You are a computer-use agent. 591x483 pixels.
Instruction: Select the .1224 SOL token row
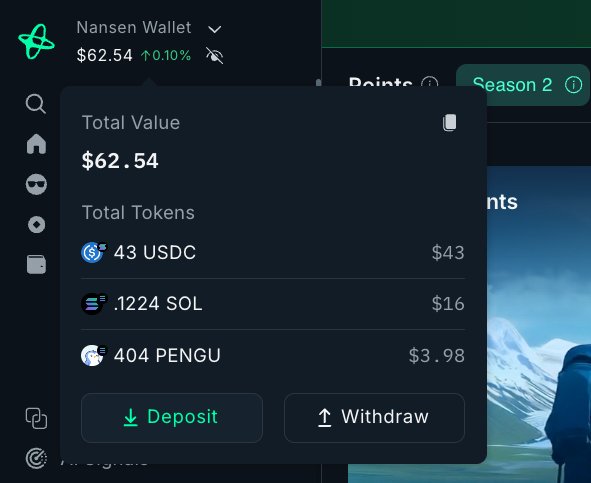pos(273,304)
